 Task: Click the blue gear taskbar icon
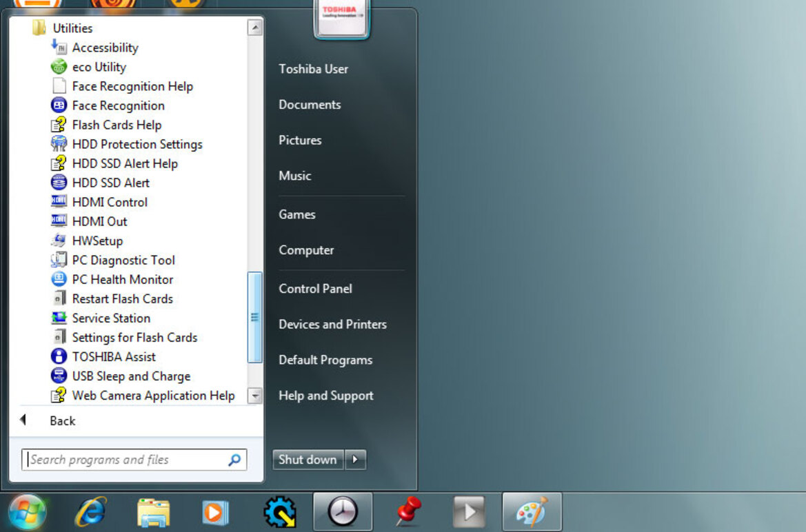click(x=280, y=512)
